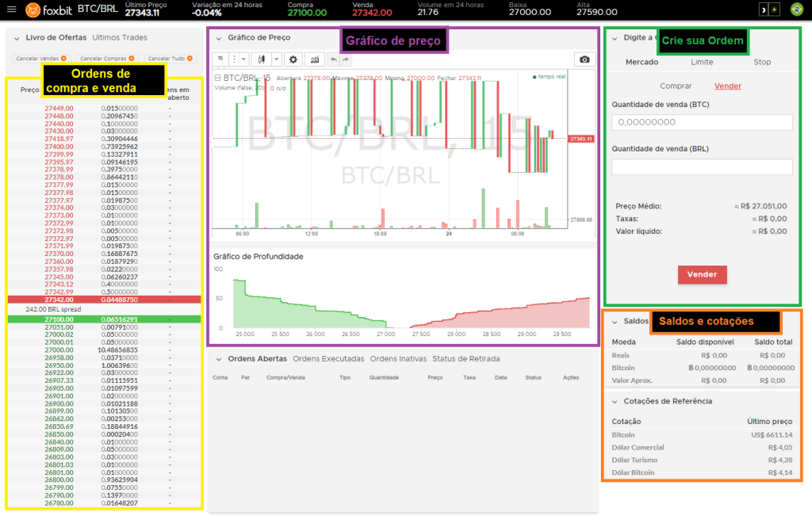Open the Status de Retirada tab
This screenshot has height=524, width=812.
466,359
